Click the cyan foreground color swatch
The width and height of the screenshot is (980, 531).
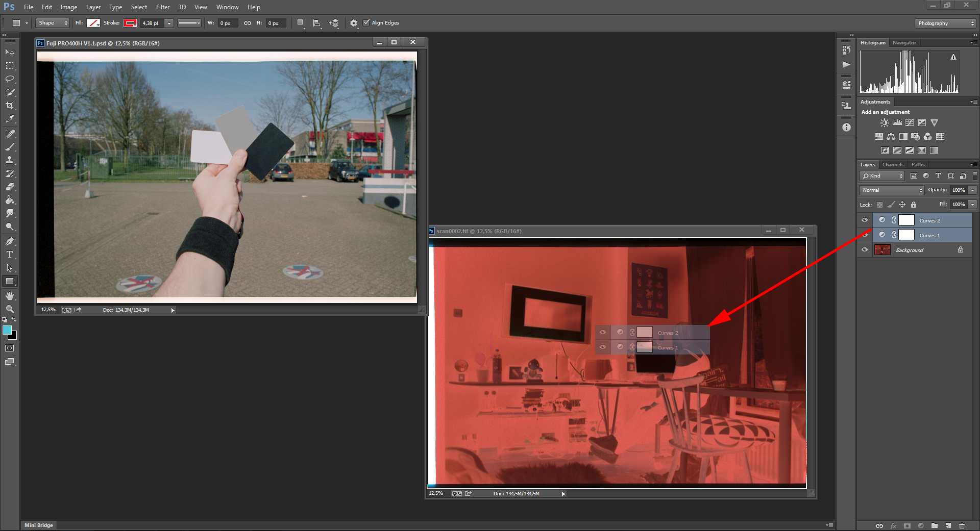[x=7, y=331]
